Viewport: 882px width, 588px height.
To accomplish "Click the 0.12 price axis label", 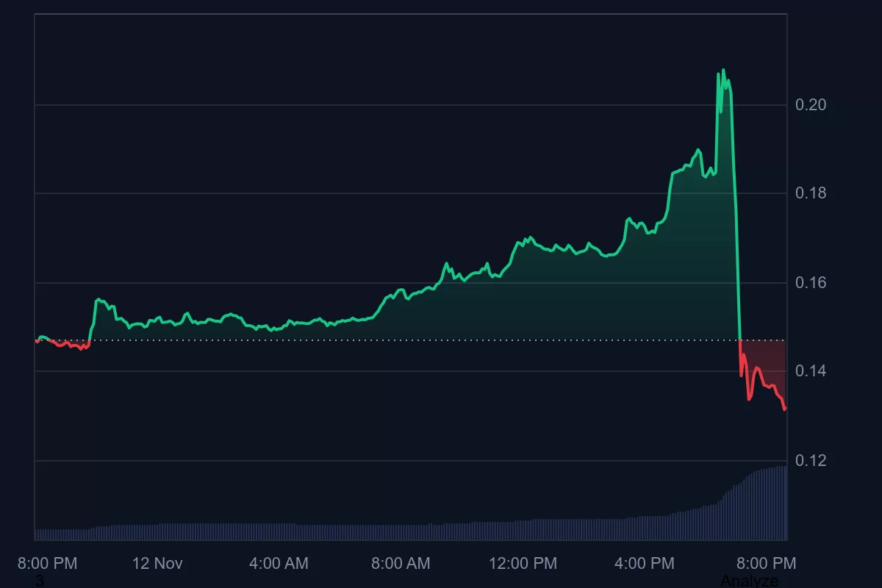I will click(x=811, y=461).
